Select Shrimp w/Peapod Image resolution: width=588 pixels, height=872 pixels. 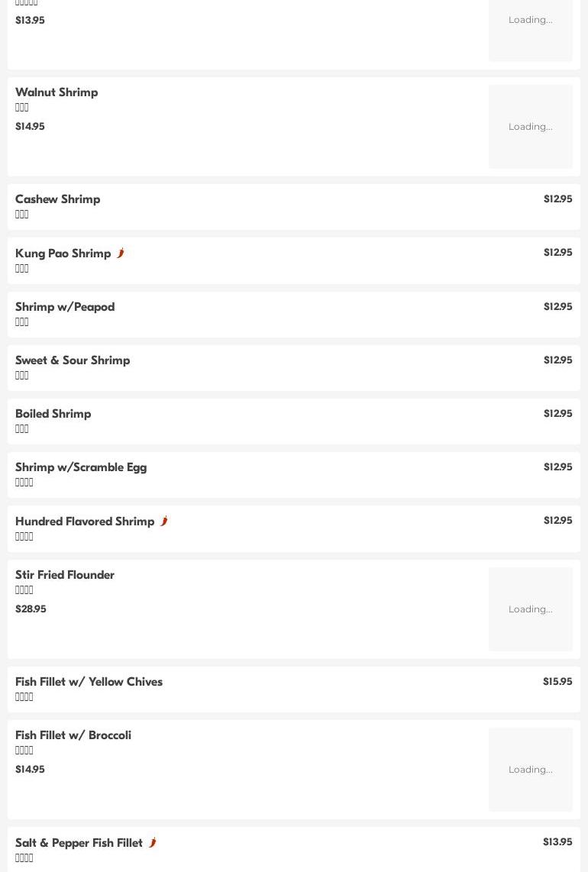coord(65,307)
